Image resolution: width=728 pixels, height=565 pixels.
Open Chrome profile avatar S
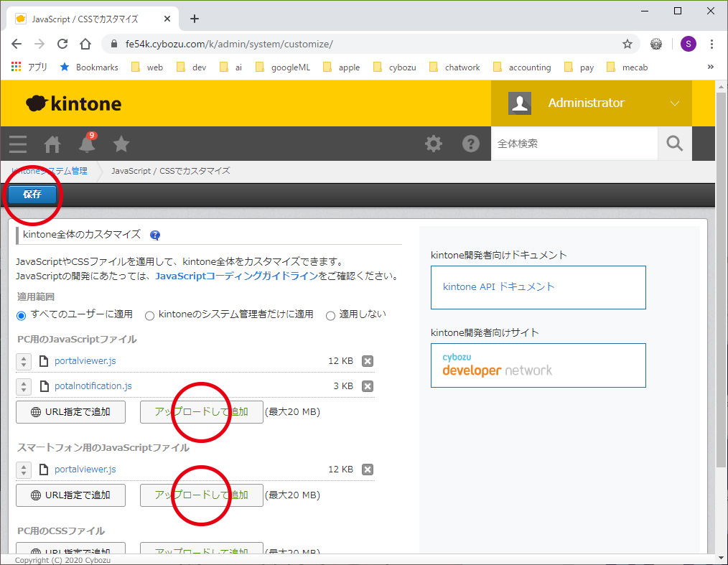coord(688,44)
